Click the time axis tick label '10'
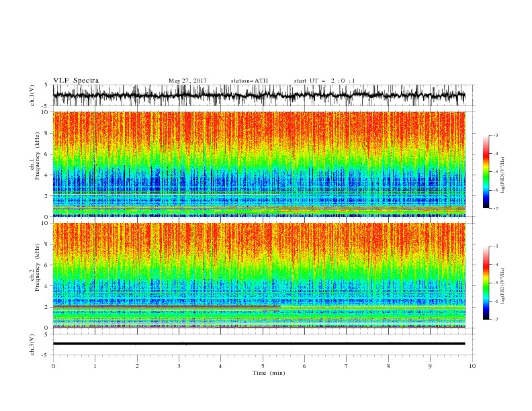 pyautogui.click(x=472, y=366)
